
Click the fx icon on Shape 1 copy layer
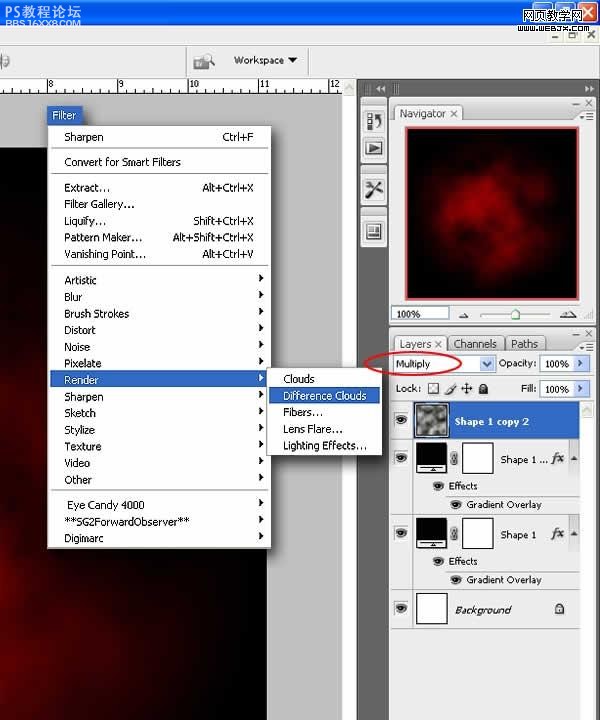pyautogui.click(x=557, y=458)
